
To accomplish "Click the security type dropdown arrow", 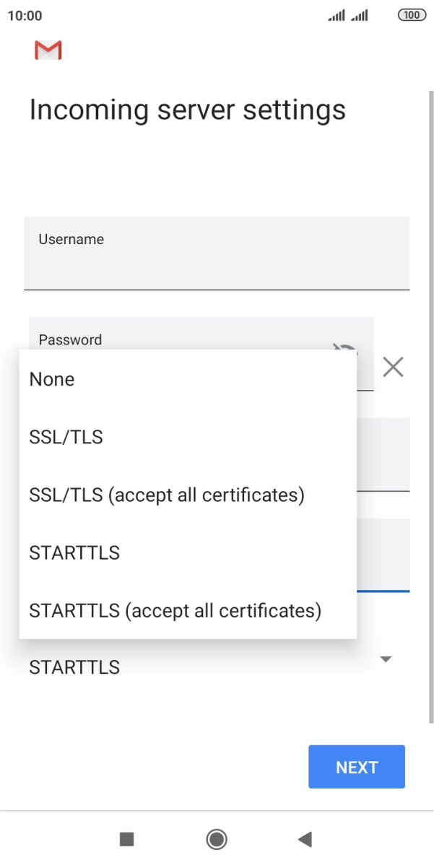I will point(386,659).
